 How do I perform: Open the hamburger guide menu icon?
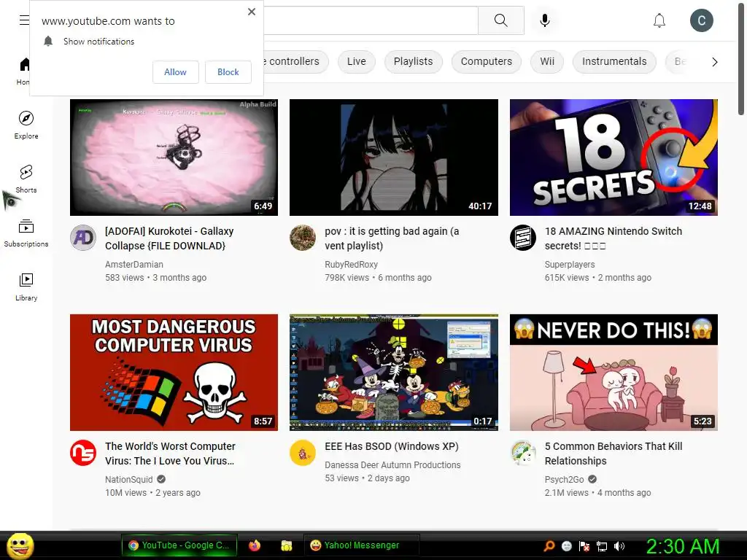point(24,20)
